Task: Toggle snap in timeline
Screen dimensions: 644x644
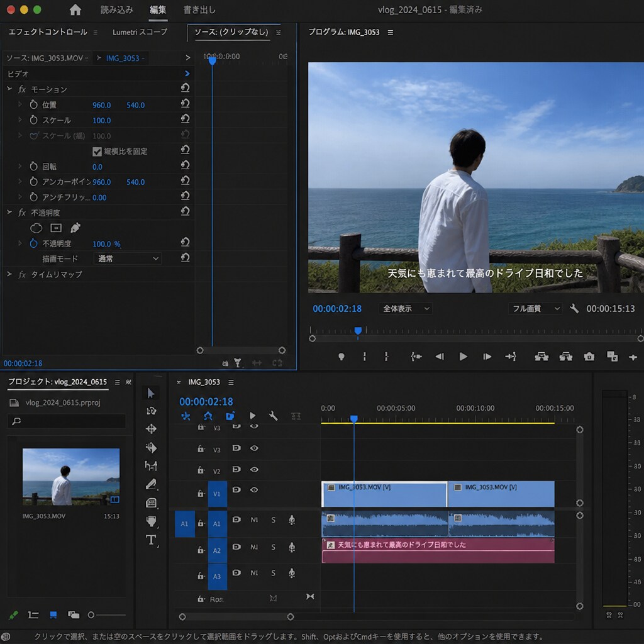Action: pyautogui.click(x=208, y=416)
